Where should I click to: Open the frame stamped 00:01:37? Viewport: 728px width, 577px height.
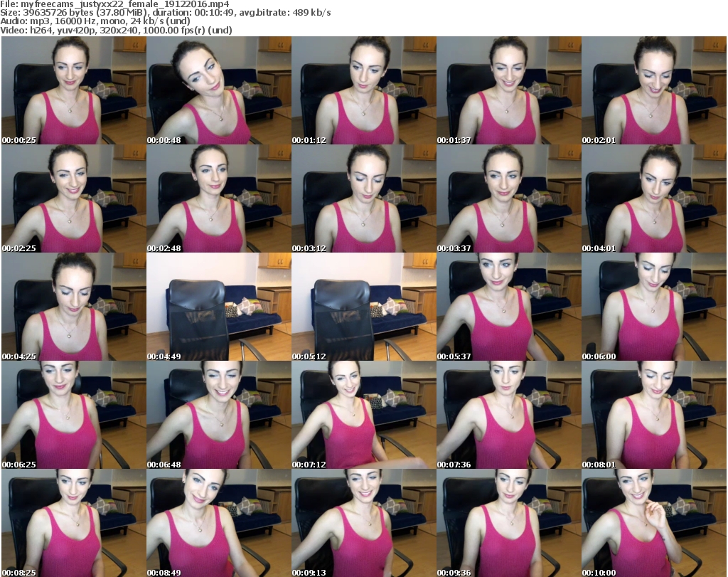coord(509,90)
